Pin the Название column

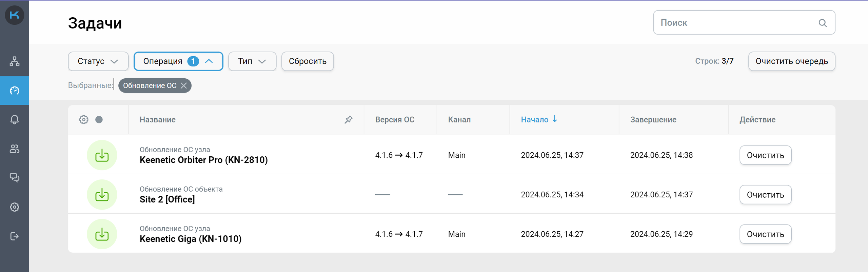348,120
